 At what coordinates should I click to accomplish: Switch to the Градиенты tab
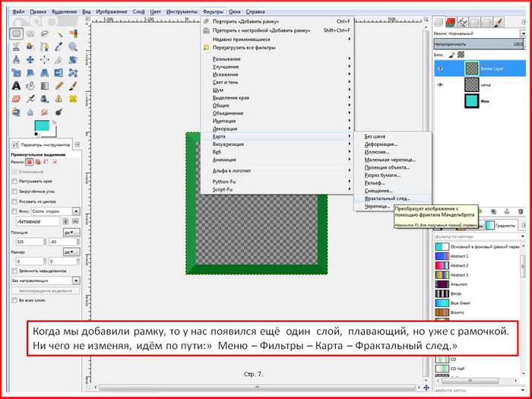coord(500,225)
